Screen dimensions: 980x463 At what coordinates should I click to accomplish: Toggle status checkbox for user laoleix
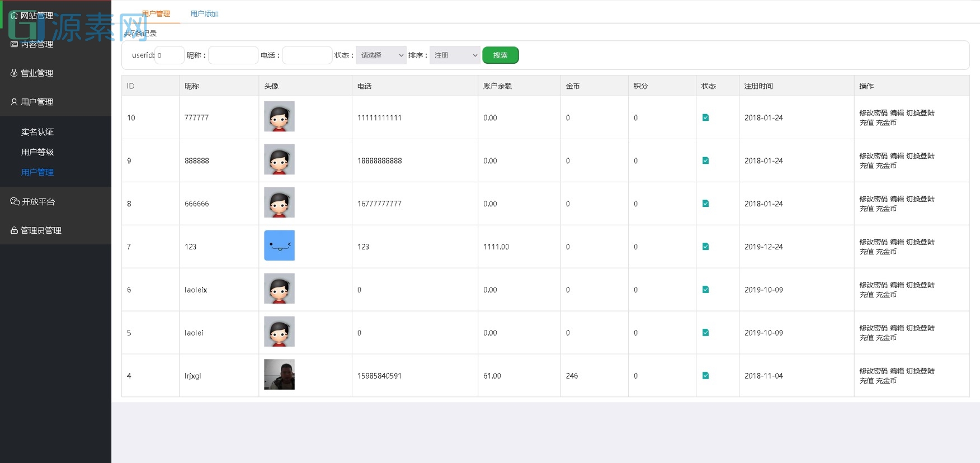(705, 290)
